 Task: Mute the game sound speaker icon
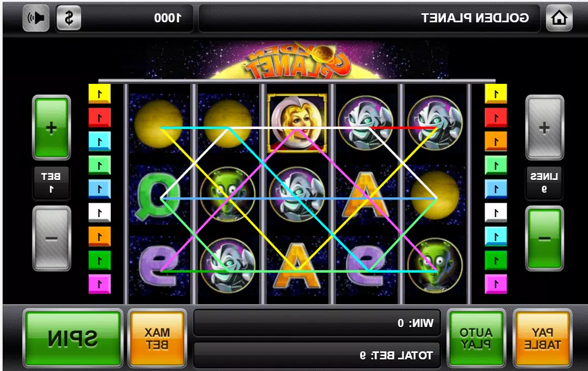tap(36, 18)
